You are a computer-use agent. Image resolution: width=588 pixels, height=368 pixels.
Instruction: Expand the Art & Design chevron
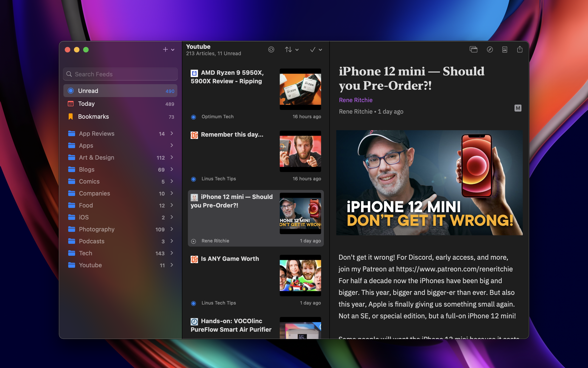click(172, 157)
